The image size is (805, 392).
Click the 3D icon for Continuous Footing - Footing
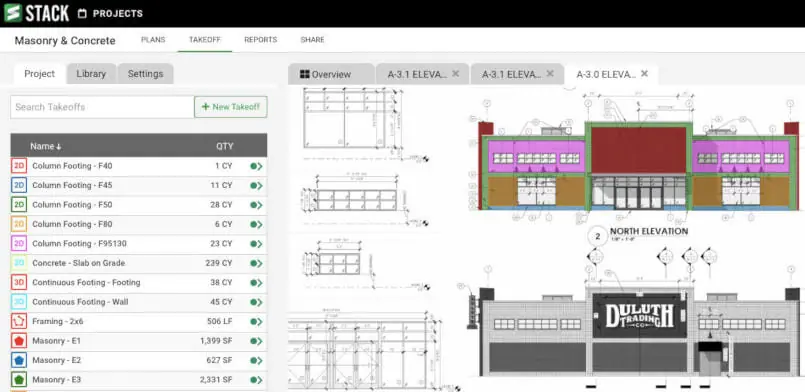coord(19,282)
